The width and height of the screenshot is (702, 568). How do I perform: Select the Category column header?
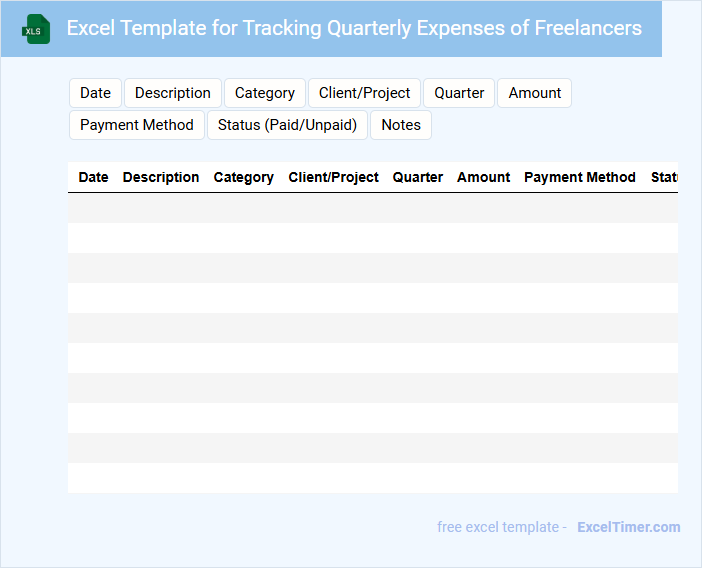click(244, 177)
